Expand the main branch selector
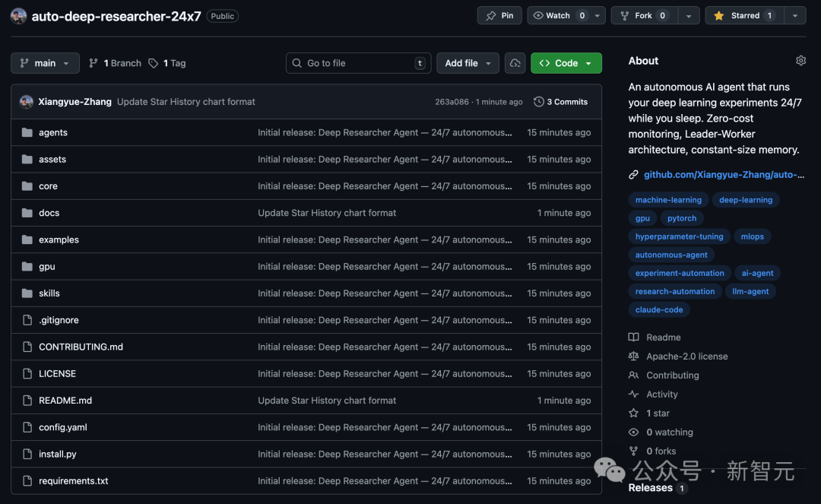 point(45,63)
